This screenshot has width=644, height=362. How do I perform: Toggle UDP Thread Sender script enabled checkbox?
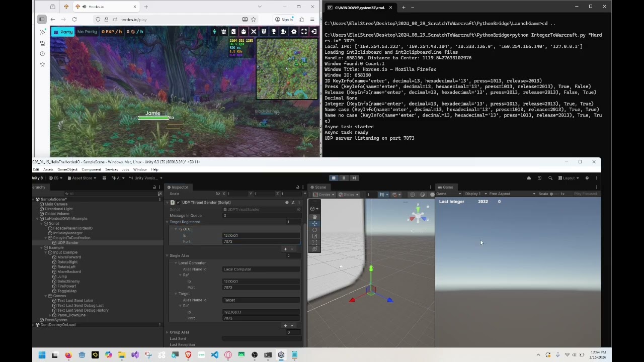tap(178, 203)
